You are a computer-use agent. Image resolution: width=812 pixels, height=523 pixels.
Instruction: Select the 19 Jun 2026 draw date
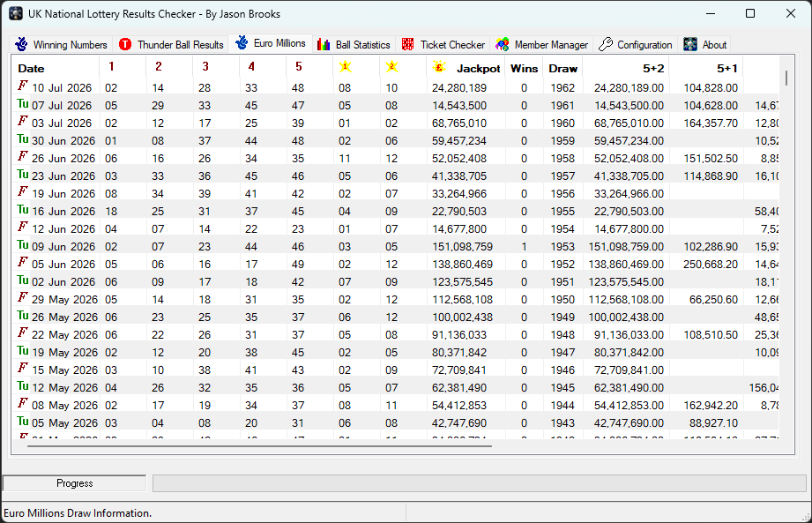[63, 194]
